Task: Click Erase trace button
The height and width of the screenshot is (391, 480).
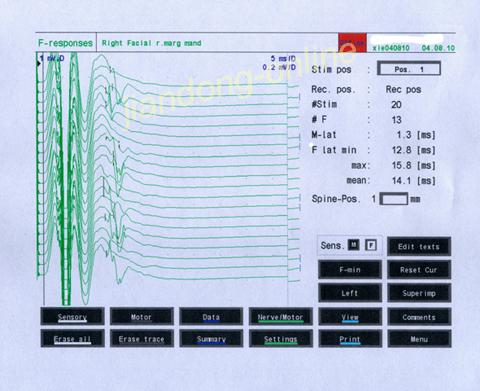Action: (x=142, y=338)
